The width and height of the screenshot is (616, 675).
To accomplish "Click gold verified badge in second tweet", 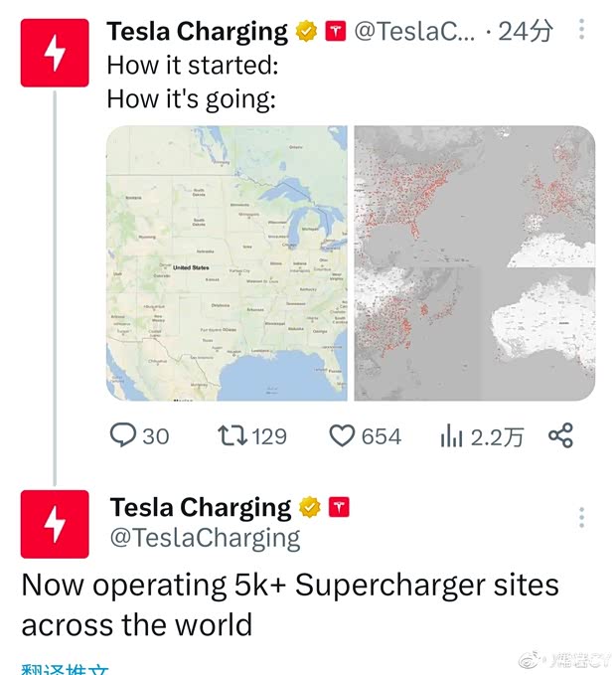I will tap(310, 508).
